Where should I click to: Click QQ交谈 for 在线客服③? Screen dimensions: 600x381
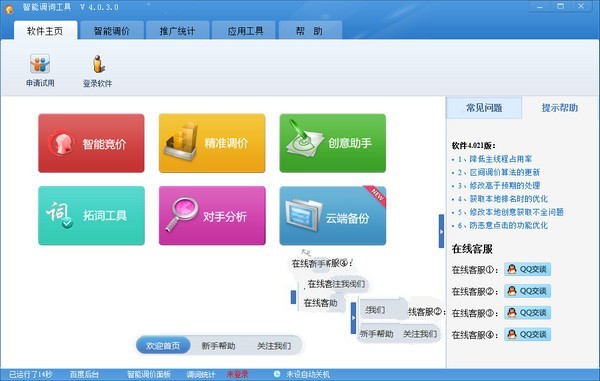pyautogui.click(x=528, y=313)
